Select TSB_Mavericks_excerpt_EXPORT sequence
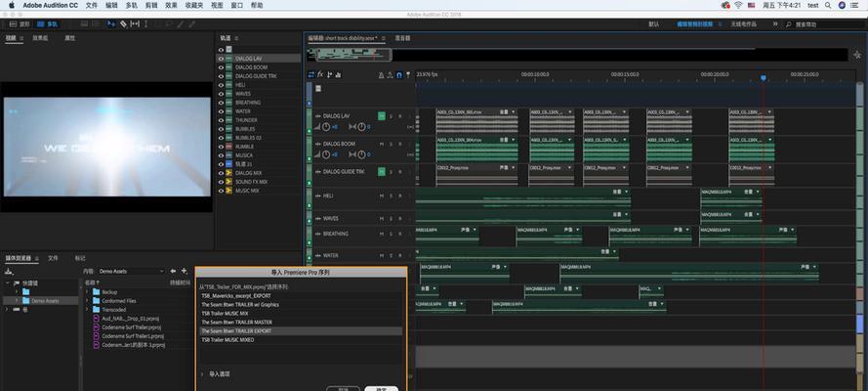Screen dimensions: 868x391 point(301,296)
